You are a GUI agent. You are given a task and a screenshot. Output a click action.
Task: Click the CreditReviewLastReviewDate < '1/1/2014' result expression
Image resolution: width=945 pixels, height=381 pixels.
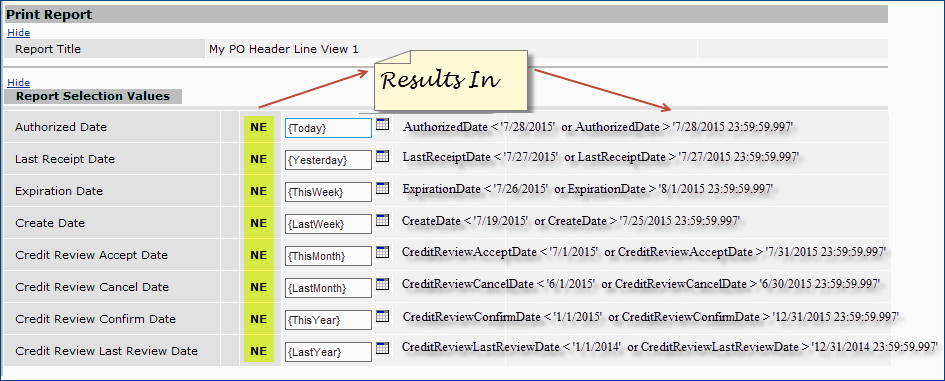(670, 347)
